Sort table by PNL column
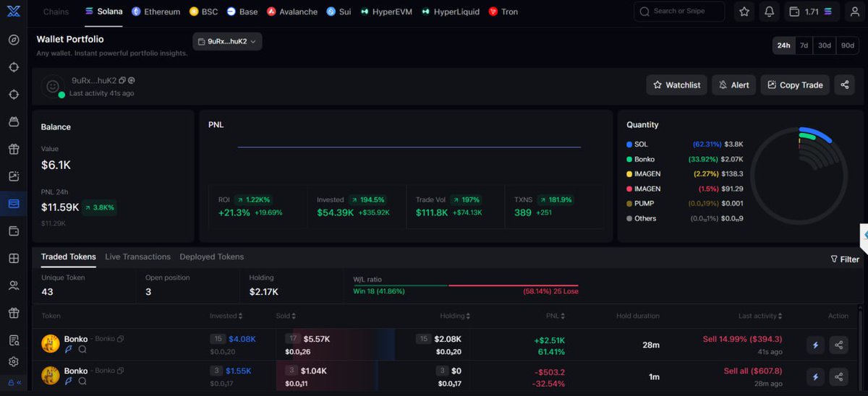This screenshot has height=396, width=868. 555,316
